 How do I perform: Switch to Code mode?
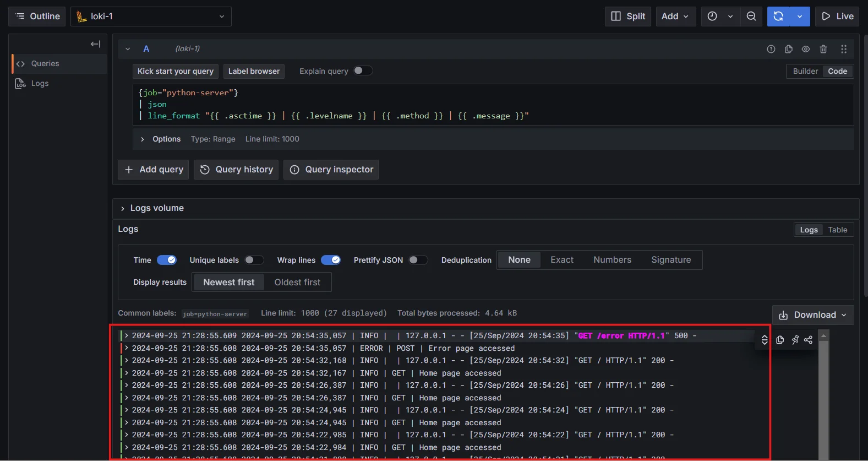click(x=838, y=71)
